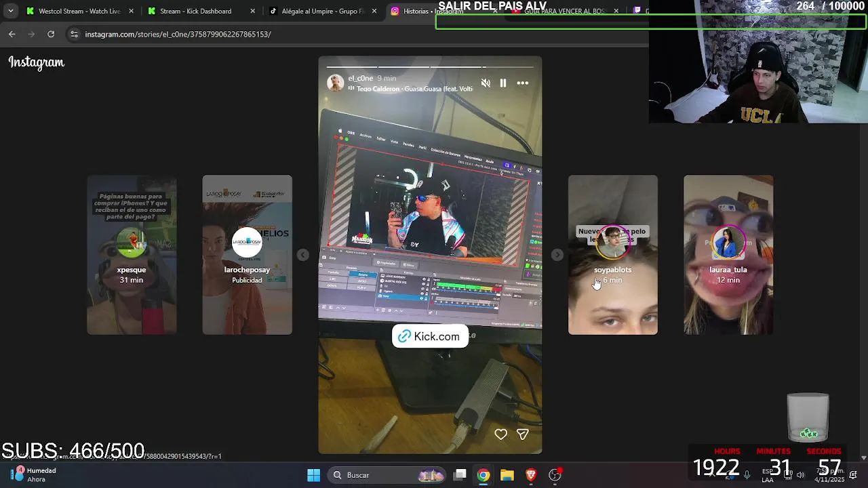The width and height of the screenshot is (868, 488).
Task: Pause the el_c0ne story
Action: tap(503, 83)
